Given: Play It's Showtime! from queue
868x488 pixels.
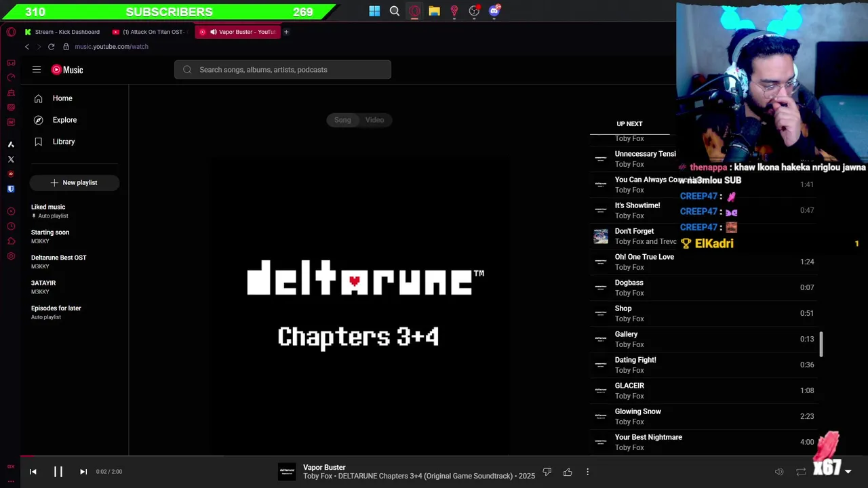Looking at the screenshot, I should (x=703, y=210).
